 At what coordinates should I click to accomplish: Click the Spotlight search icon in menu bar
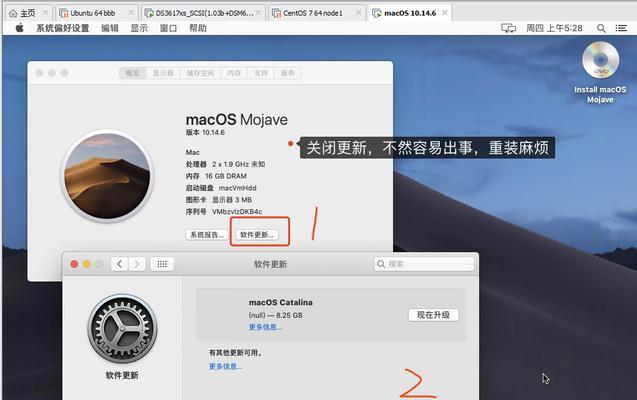point(601,28)
